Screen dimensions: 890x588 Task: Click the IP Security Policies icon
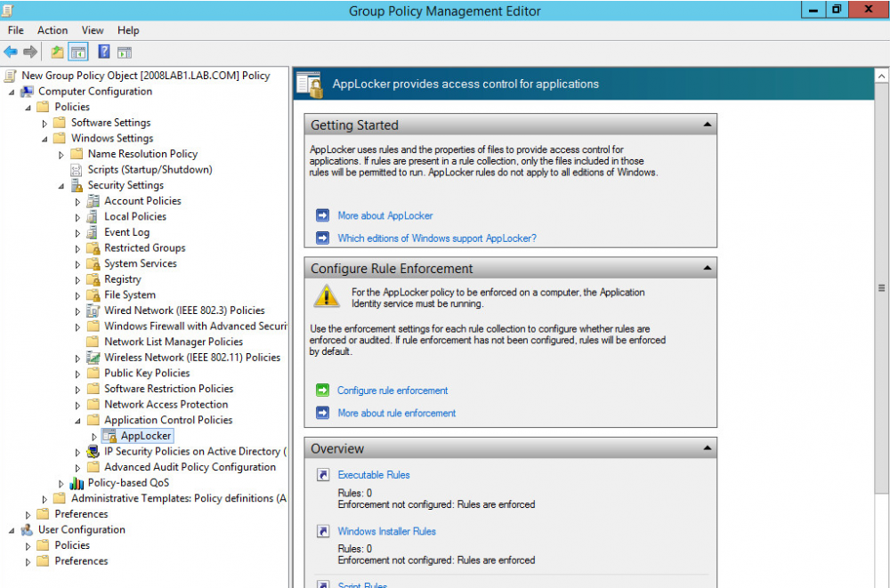click(x=93, y=451)
